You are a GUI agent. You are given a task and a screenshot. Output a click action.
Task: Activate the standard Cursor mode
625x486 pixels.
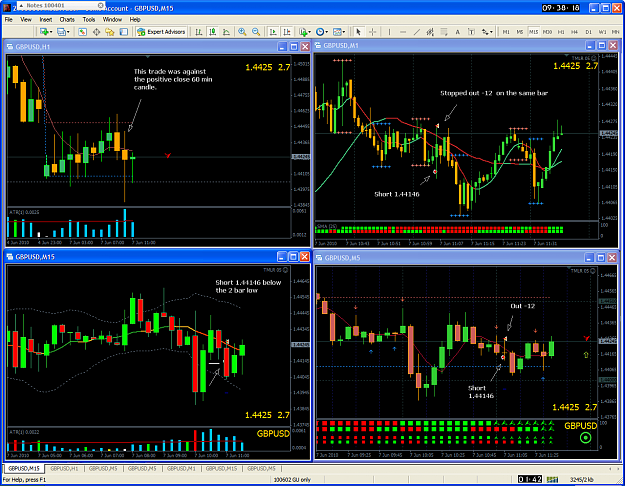point(358,32)
